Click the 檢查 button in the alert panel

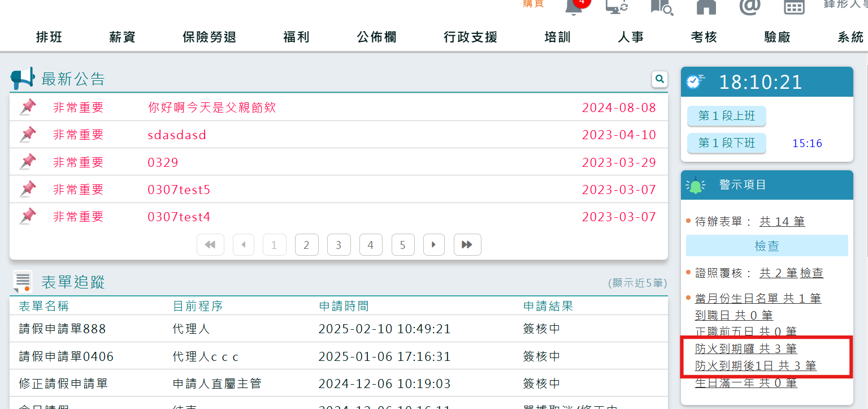coord(766,246)
